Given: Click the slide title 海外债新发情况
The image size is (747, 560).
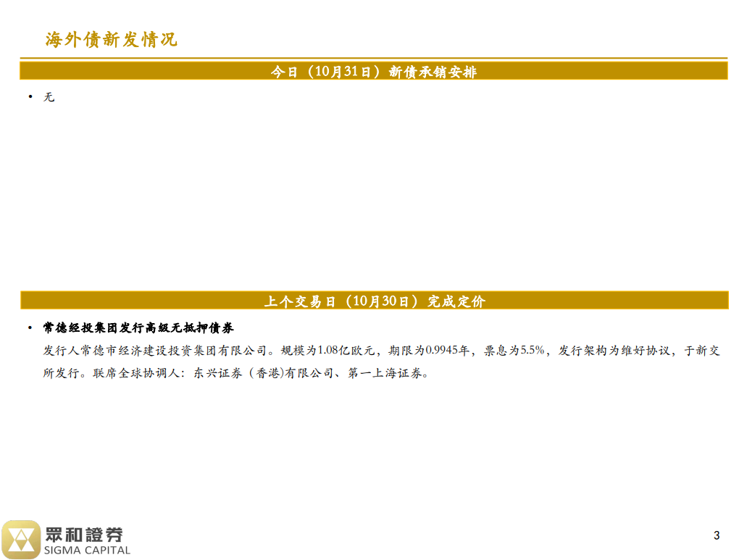Looking at the screenshot, I should click(112, 40).
